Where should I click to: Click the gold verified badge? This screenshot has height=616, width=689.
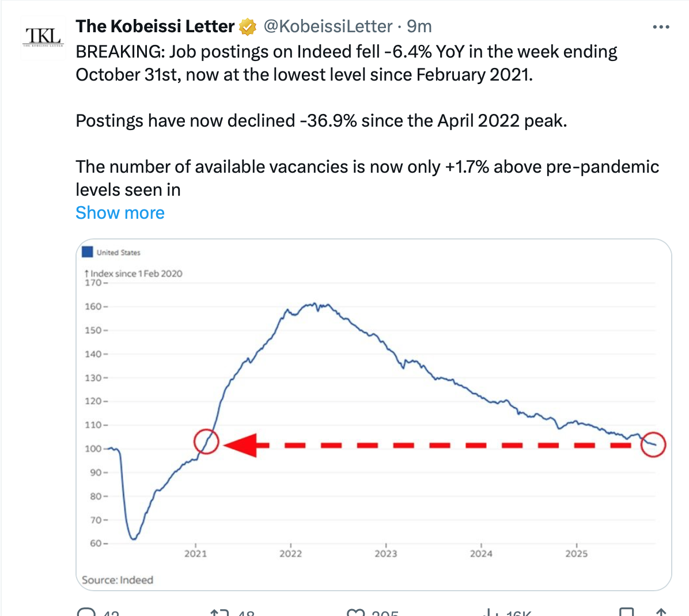pyautogui.click(x=248, y=26)
